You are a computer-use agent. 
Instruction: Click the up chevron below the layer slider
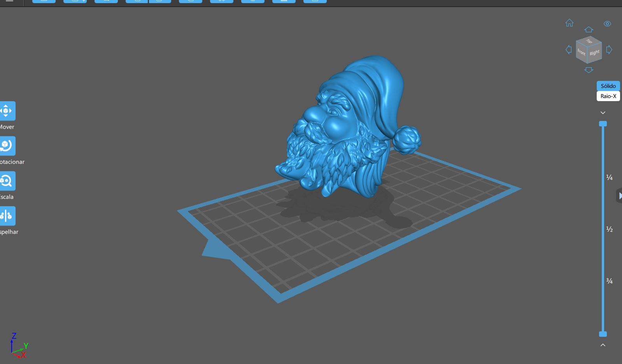coord(603,345)
